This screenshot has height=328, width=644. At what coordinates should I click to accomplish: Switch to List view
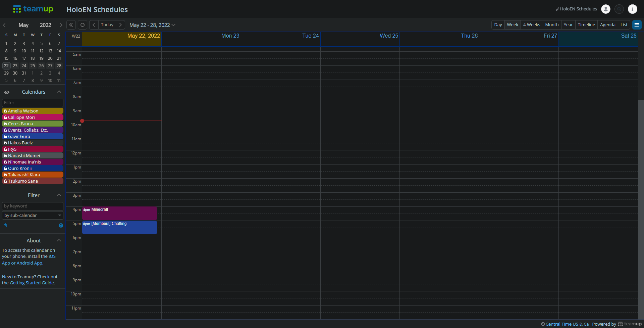pos(624,25)
